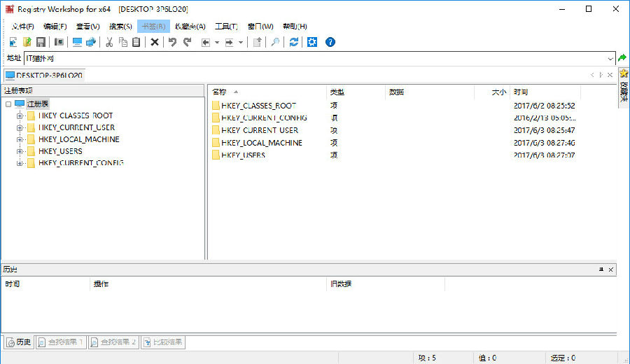
Task: Click the blue help question mark icon
Action: (x=330, y=42)
